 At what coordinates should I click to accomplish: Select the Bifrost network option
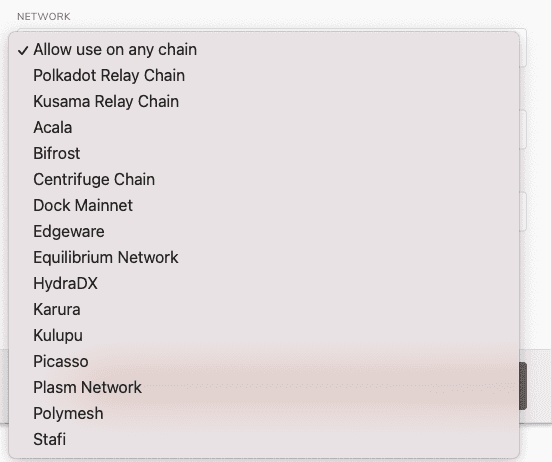(264, 154)
